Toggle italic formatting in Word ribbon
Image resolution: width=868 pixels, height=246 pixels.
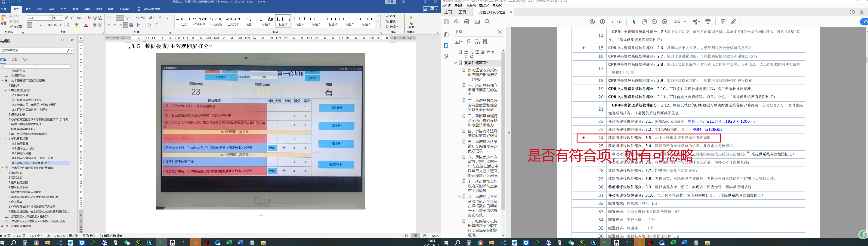click(x=35, y=25)
